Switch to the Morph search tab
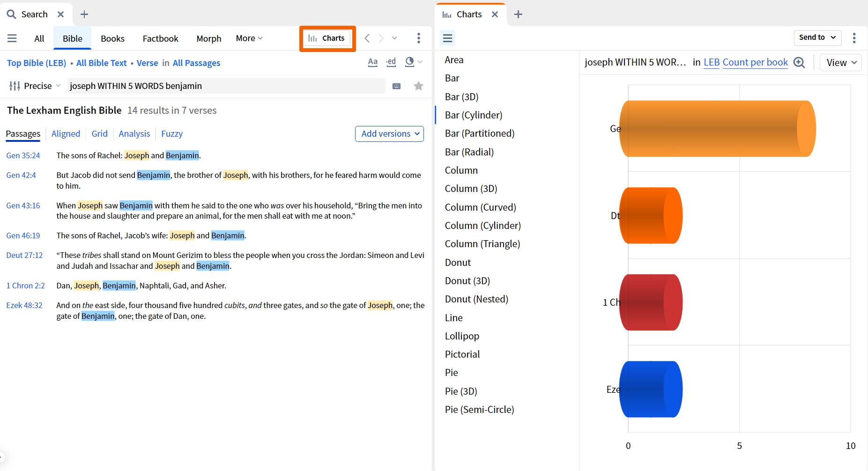The image size is (868, 471). click(x=209, y=38)
